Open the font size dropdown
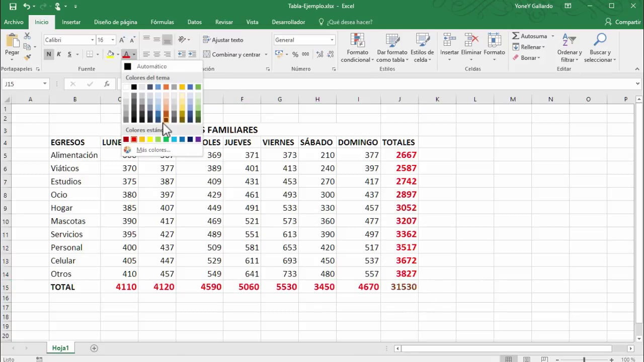The image size is (644, 362). click(x=113, y=39)
